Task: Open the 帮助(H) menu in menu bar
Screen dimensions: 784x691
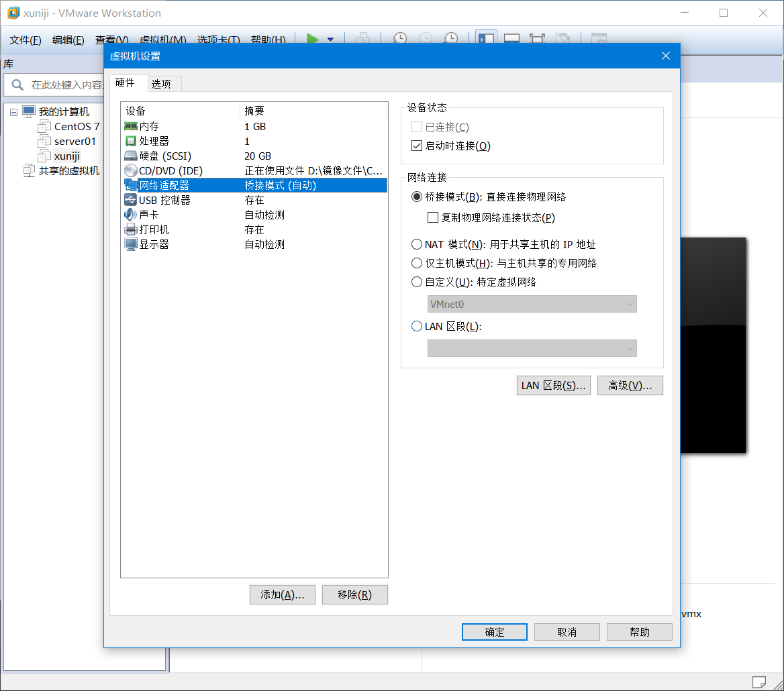Action: [268, 40]
